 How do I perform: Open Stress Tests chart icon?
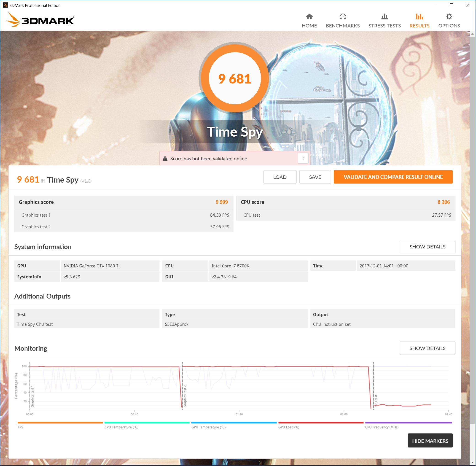pyautogui.click(x=385, y=17)
